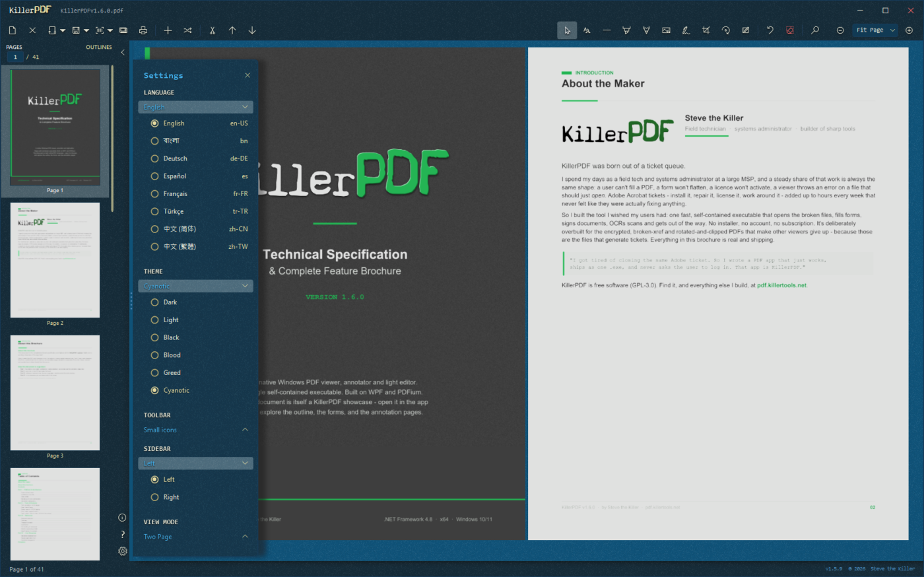
Task: Click the rotate page icon
Action: [725, 30]
